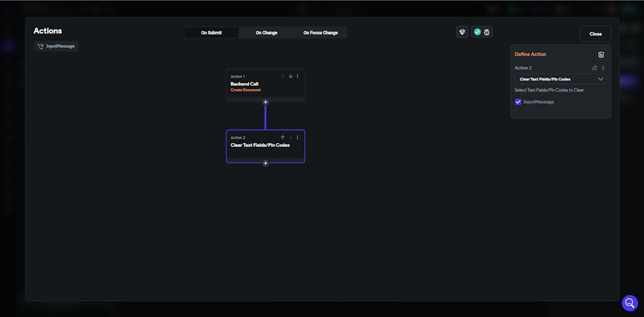The width and height of the screenshot is (644, 317).
Task: Rename Action 2 with the pencil icon
Action: coord(594,68)
